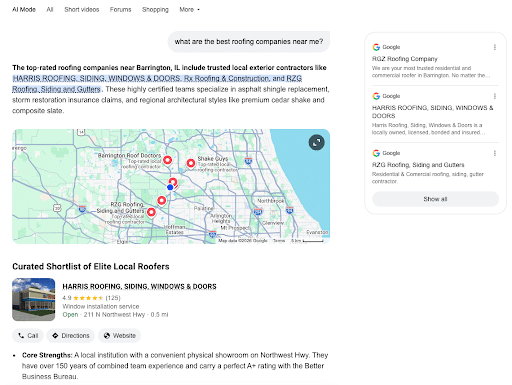512x385 pixels.
Task: Click Terms link on map
Action: click(279, 241)
